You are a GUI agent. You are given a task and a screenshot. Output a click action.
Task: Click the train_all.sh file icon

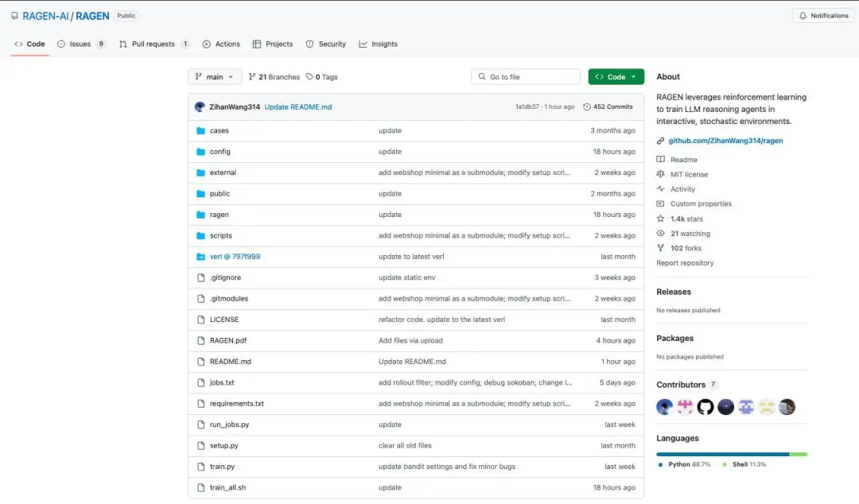[x=200, y=487]
